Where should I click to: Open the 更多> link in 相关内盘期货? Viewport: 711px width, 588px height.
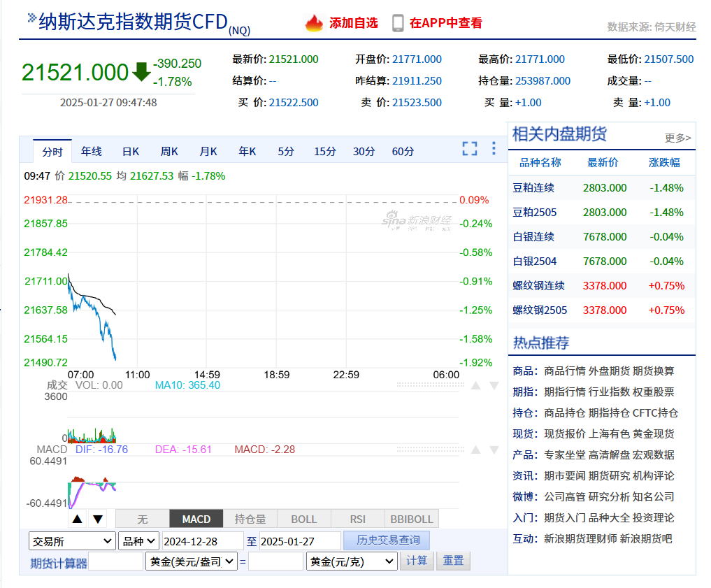tap(677, 138)
